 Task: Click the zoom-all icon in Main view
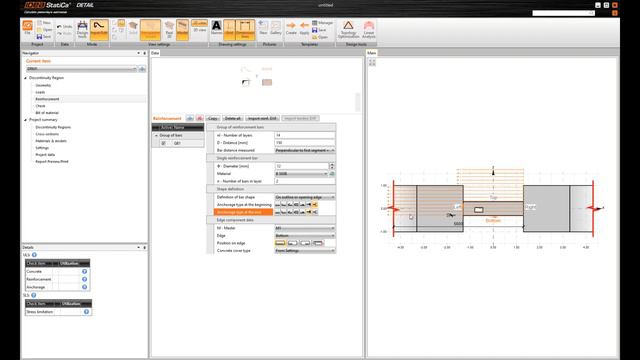point(372,62)
